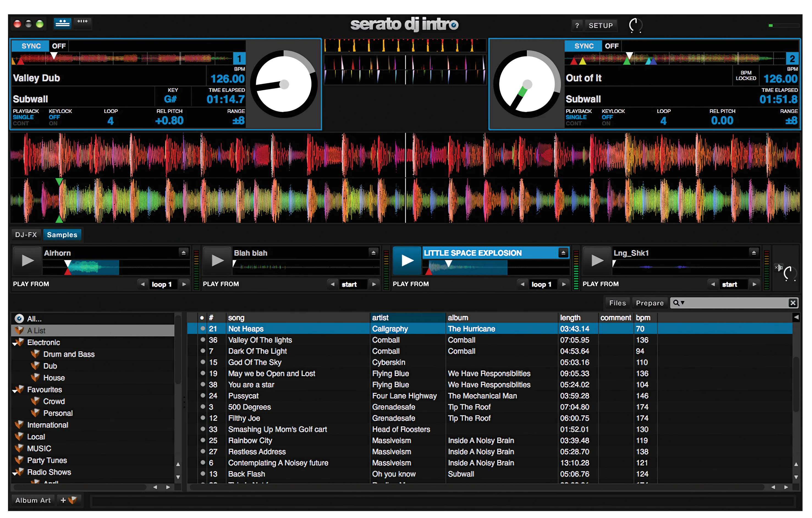Image resolution: width=812 pixels, height=518 pixels.
Task: Select the A List crate
Action: 93,331
